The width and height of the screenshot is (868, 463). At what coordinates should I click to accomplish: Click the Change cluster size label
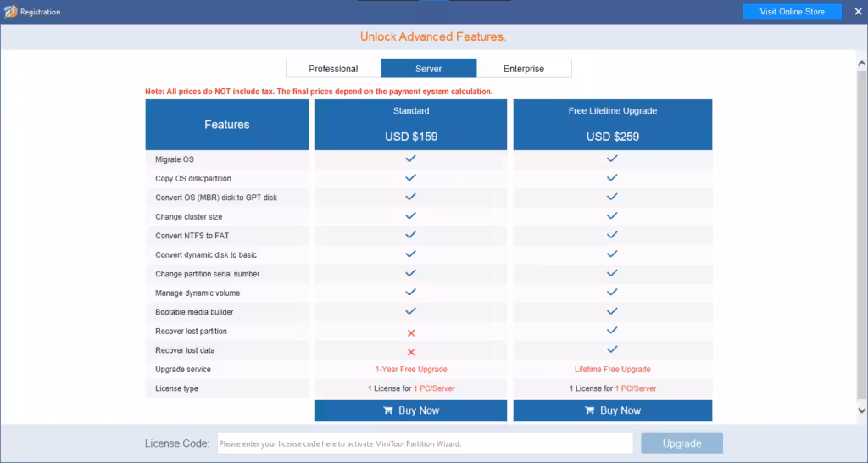point(189,216)
